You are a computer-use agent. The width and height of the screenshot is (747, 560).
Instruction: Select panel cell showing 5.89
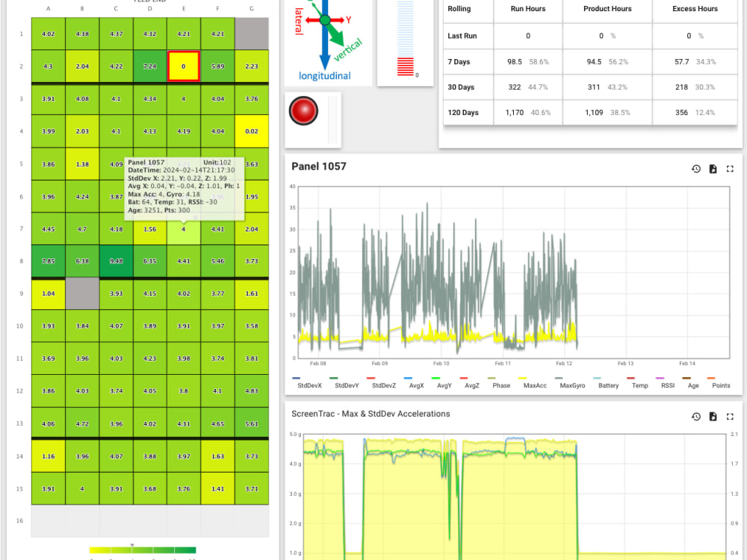point(217,66)
